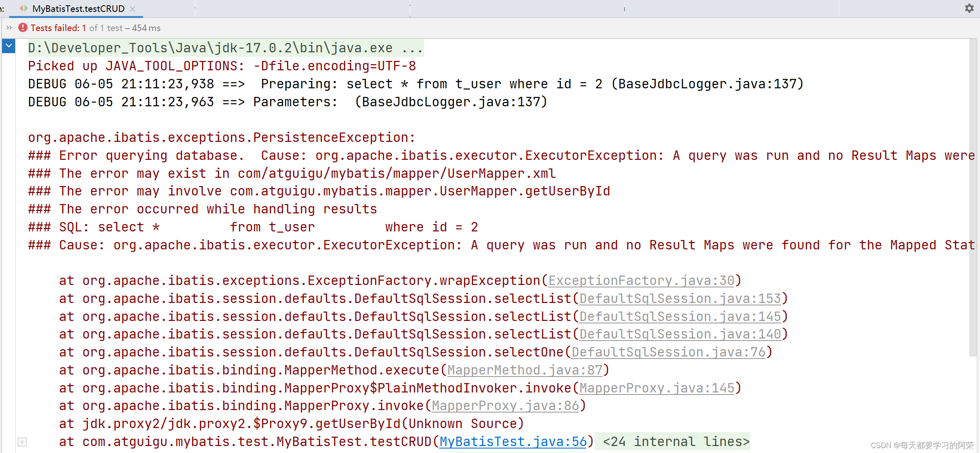Click the 'error may involve getUserById' line
Screen dimensions: 980x453
click(x=319, y=191)
